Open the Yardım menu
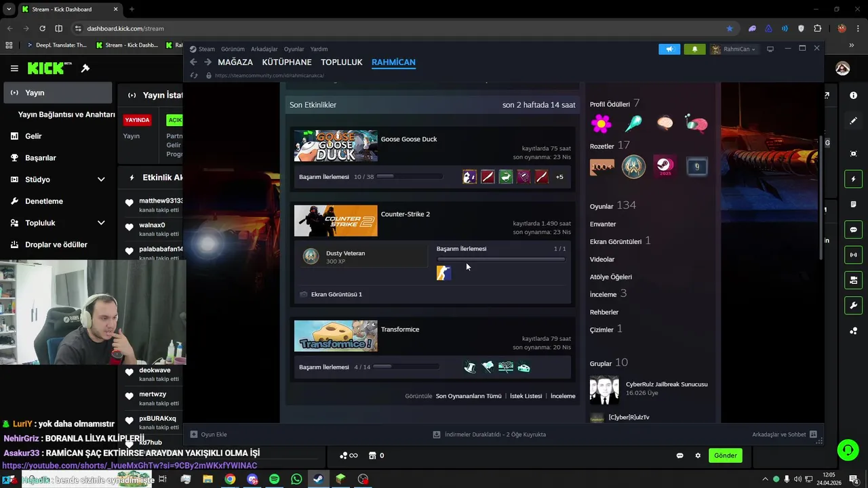This screenshot has height=488, width=868. (319, 49)
